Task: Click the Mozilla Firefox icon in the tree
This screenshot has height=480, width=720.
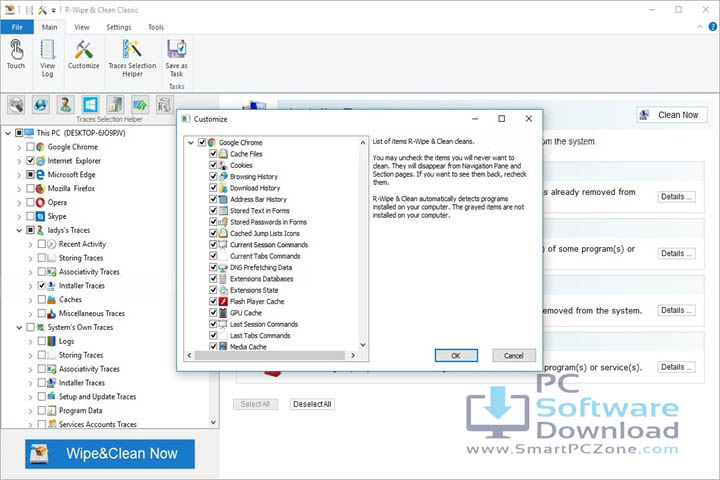Action: (x=40, y=188)
